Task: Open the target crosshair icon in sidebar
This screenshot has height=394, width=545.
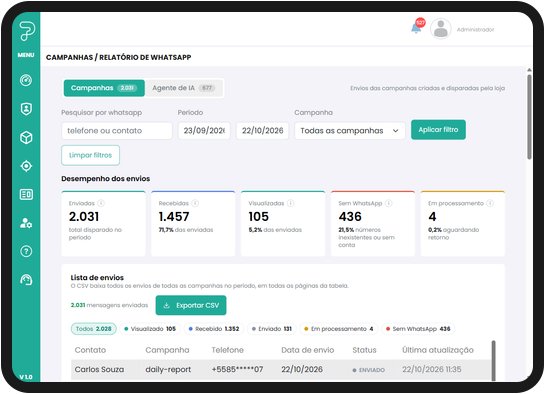Action: pyautogui.click(x=26, y=166)
